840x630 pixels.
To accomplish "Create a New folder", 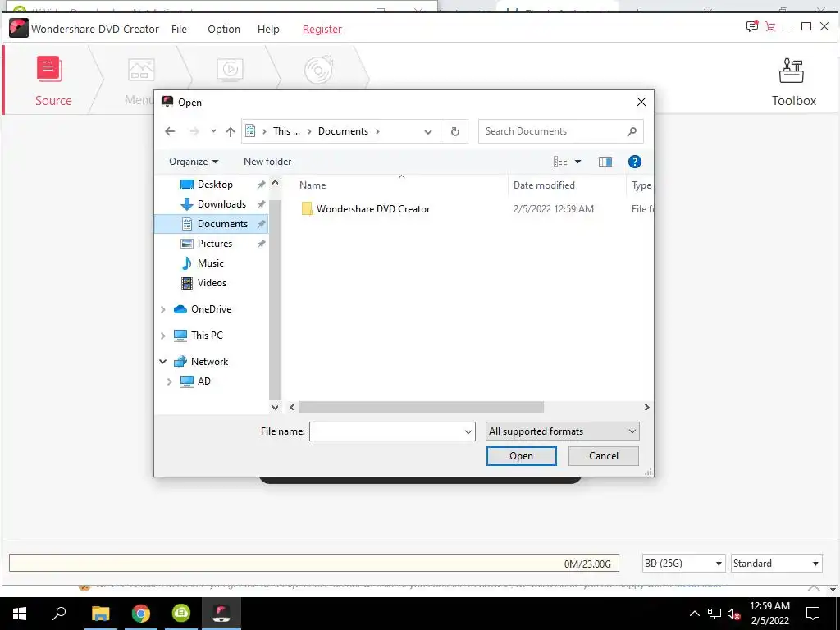I will (x=267, y=162).
